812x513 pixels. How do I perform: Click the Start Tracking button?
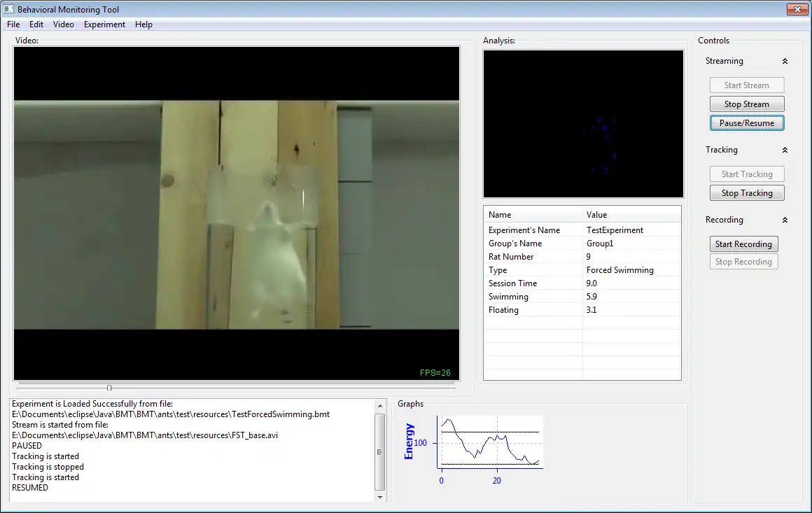coord(747,174)
